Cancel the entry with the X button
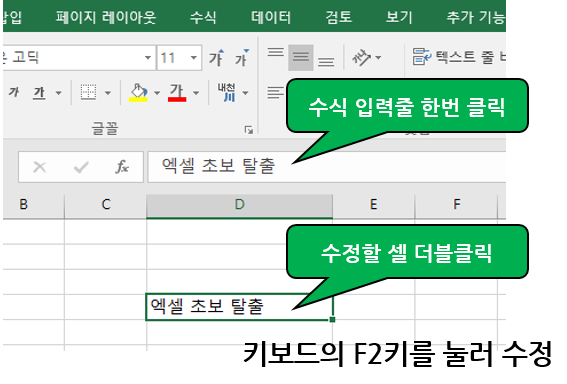The image size is (567, 384). coord(39,167)
